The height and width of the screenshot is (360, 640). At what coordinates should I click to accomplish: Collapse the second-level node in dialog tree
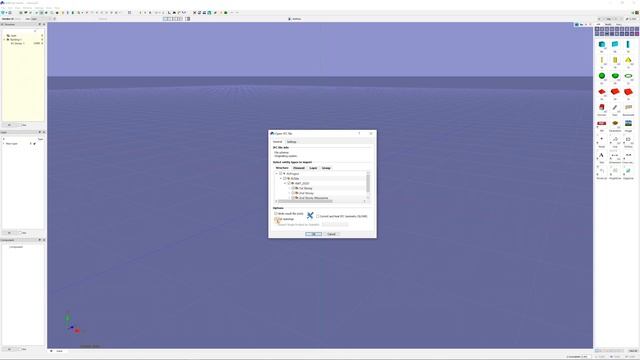point(280,178)
